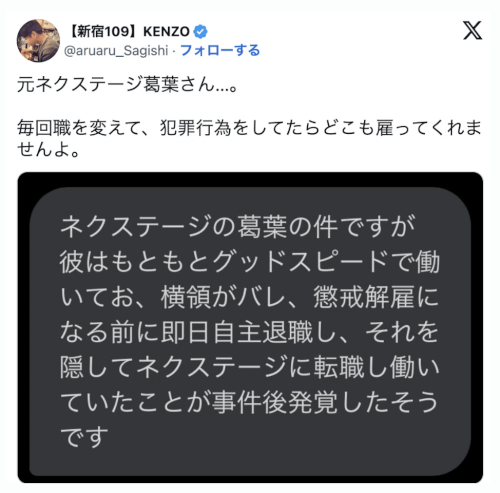Screen dimensions: 500x493
Task: Open KENZO's profile avatar picture
Action: [38, 41]
